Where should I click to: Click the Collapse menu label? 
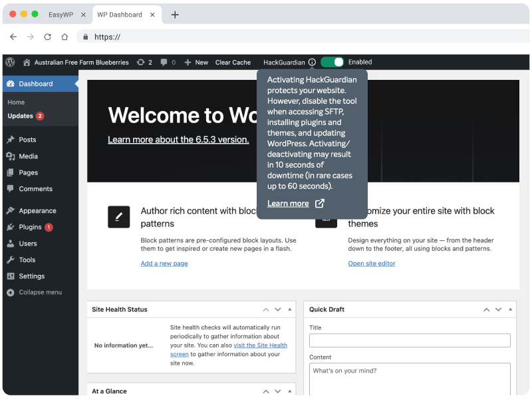[41, 292]
